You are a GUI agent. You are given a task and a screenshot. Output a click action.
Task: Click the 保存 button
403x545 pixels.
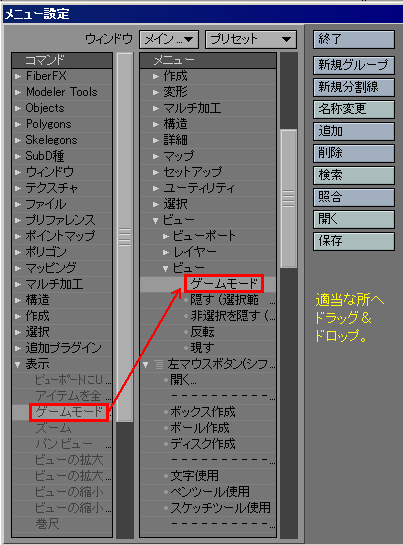click(354, 241)
